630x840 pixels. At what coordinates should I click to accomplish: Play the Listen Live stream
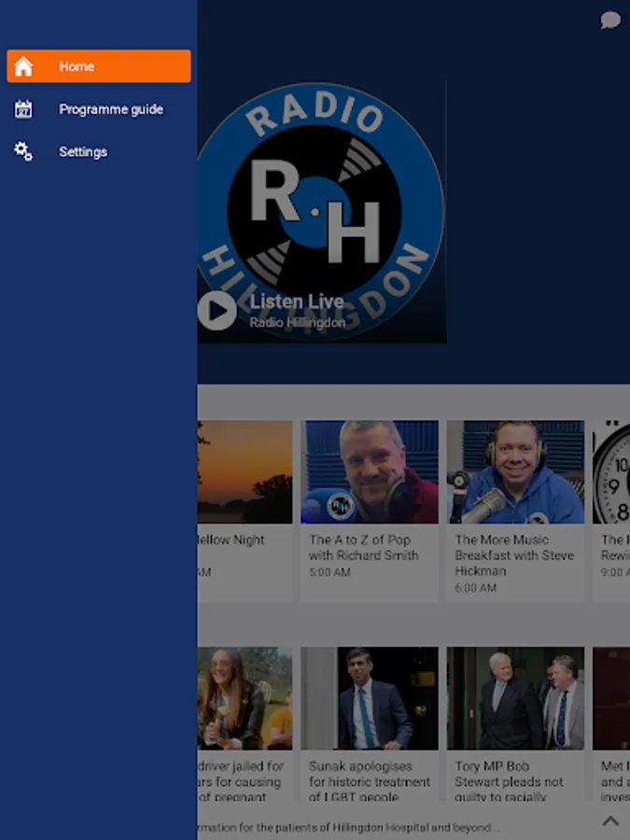pos(217,310)
